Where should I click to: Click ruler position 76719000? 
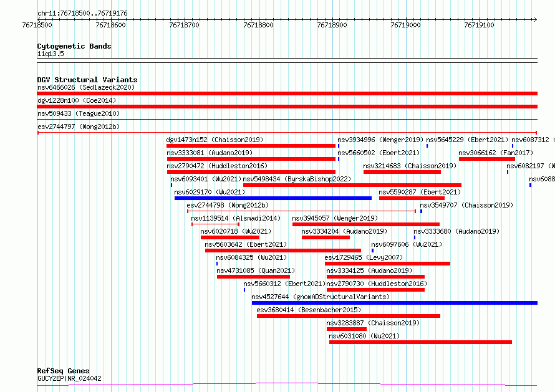point(405,25)
